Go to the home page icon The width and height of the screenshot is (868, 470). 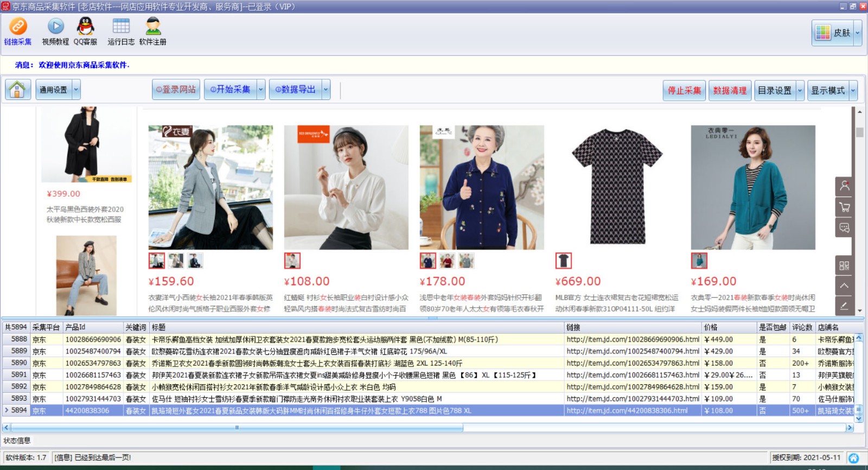click(x=18, y=90)
